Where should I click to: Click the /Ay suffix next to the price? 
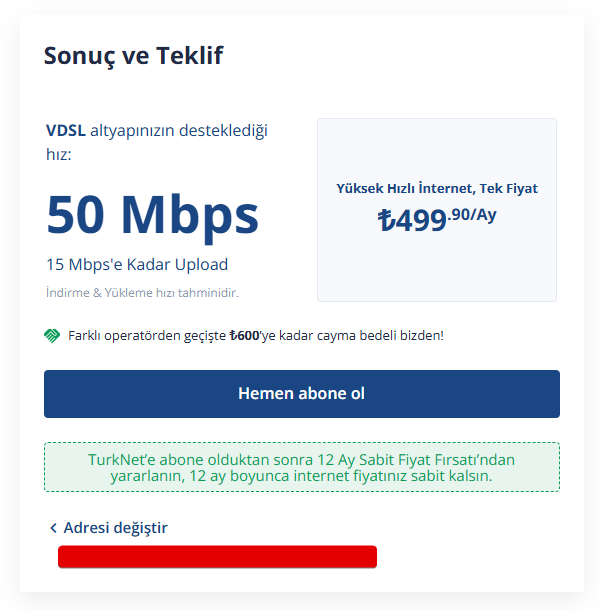click(x=484, y=214)
